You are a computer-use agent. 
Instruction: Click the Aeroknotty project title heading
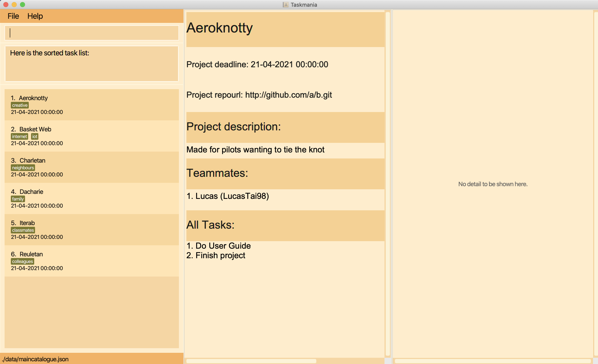tap(219, 28)
